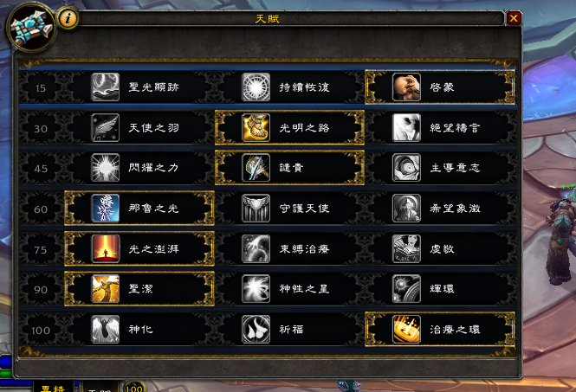Pick the 輝環 halo talent icon
576x392 pixels.
click(406, 289)
